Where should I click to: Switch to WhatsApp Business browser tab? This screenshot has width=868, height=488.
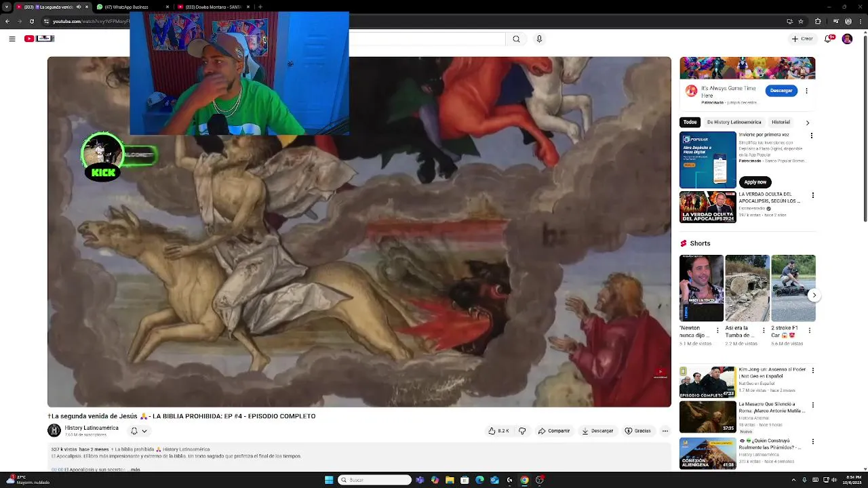click(132, 7)
